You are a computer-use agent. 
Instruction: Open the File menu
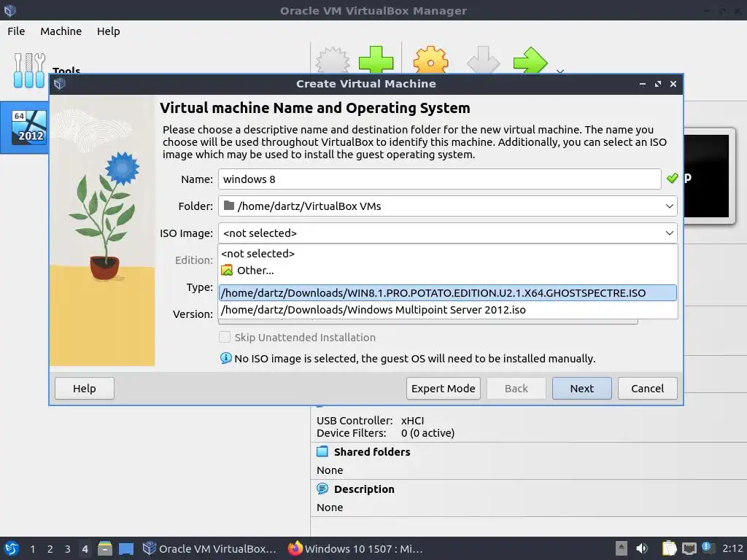tap(16, 31)
